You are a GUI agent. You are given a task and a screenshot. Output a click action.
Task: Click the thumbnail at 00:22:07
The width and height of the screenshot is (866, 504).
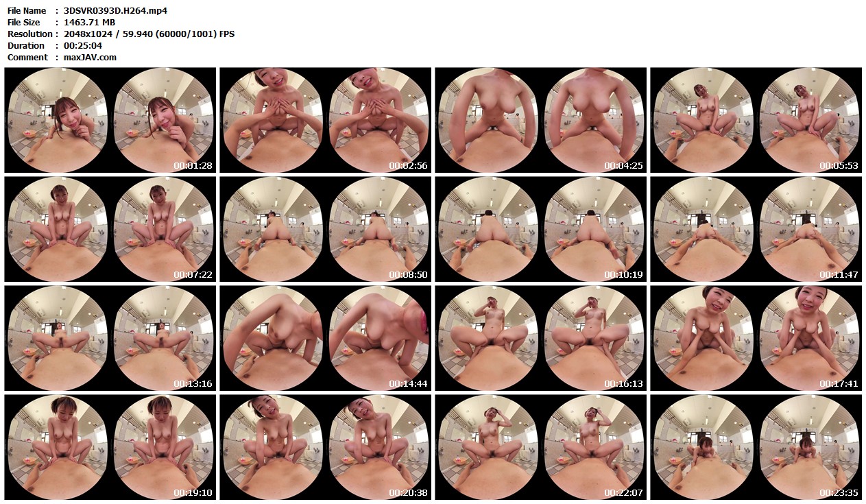tap(541, 447)
